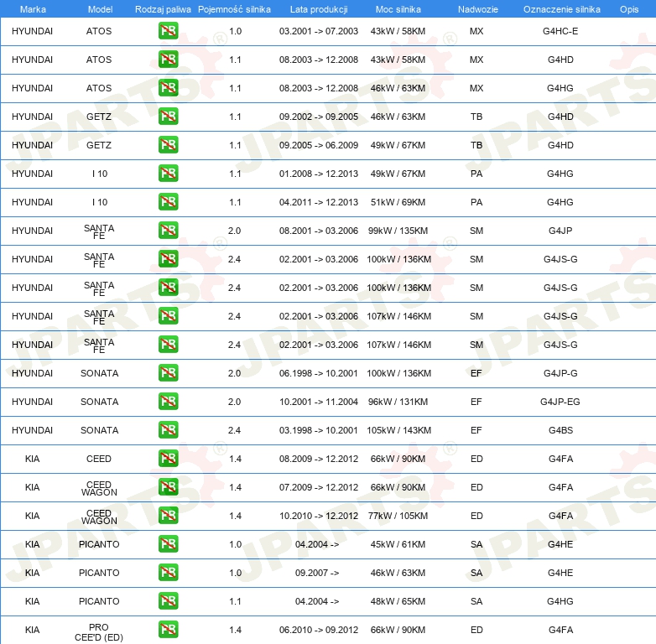Click the Pojemność silnika column header
The width and height of the screenshot is (656, 644).
(234, 9)
